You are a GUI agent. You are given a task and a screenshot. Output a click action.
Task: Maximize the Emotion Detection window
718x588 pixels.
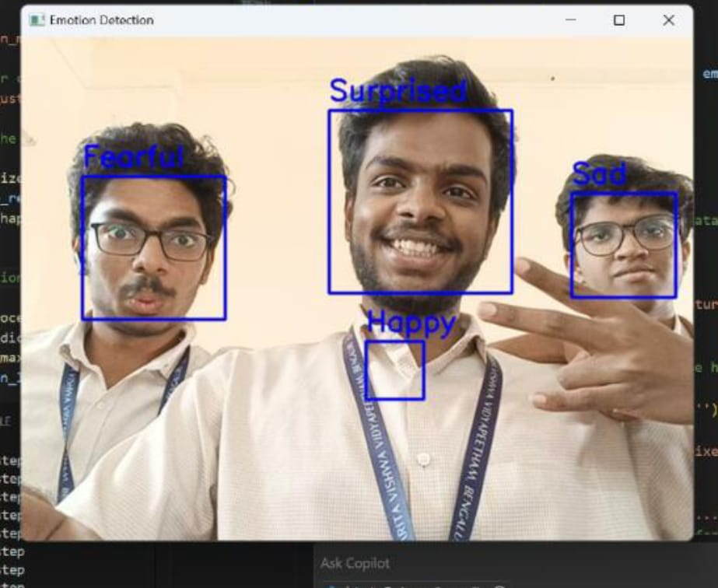[x=619, y=20]
